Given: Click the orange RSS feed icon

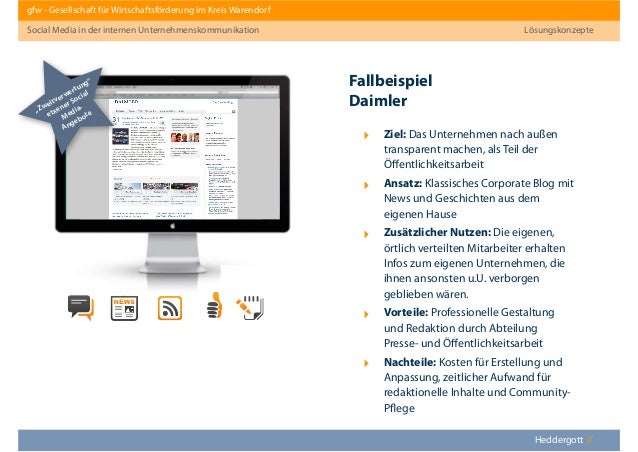Looking at the screenshot, I should coord(170,308).
